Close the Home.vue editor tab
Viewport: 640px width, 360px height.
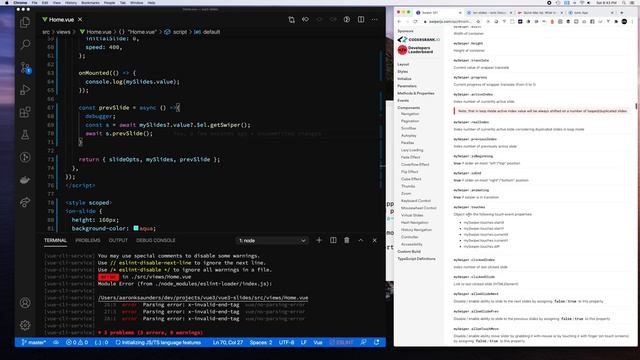coord(80,20)
